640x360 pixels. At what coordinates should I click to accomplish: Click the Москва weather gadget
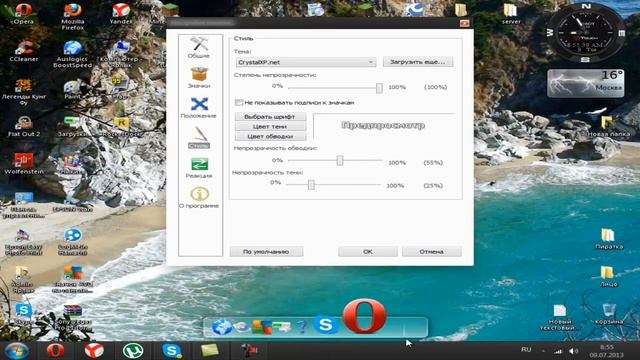coord(586,83)
